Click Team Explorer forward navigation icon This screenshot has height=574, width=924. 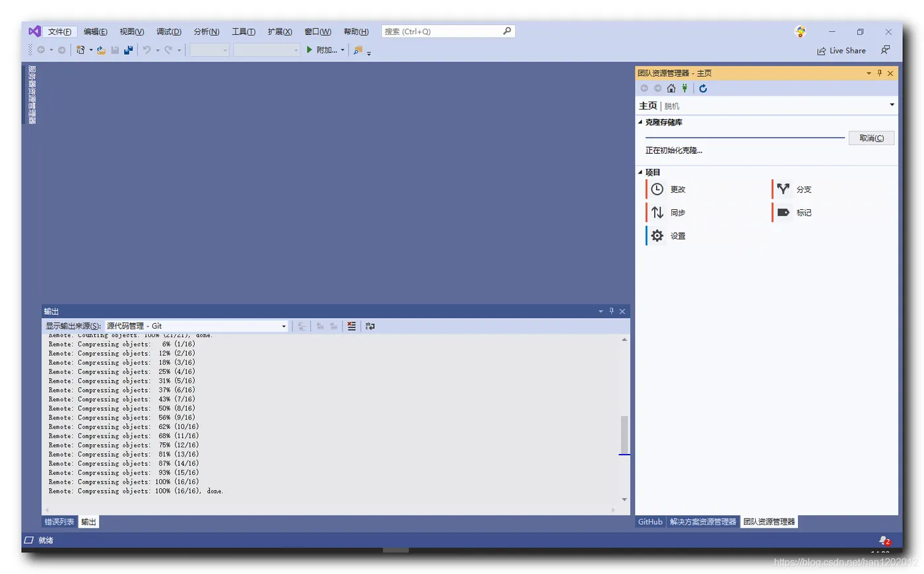pyautogui.click(x=657, y=88)
